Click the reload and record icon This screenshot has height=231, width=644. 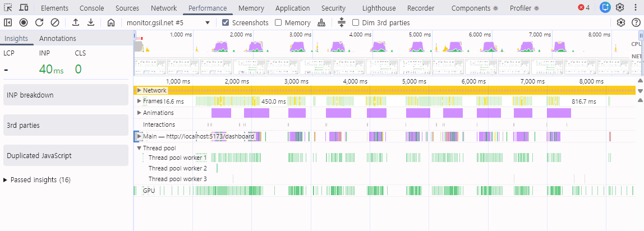(39, 23)
